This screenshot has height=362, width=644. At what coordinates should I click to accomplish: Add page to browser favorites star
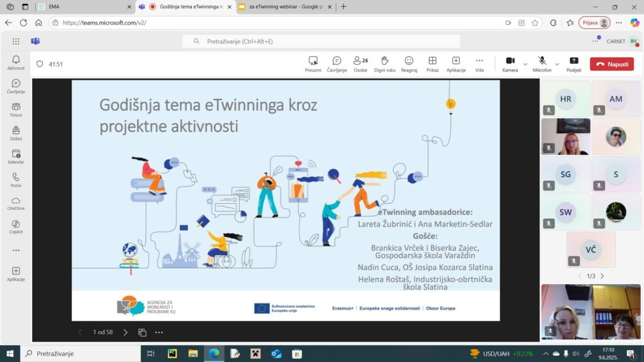(535, 23)
